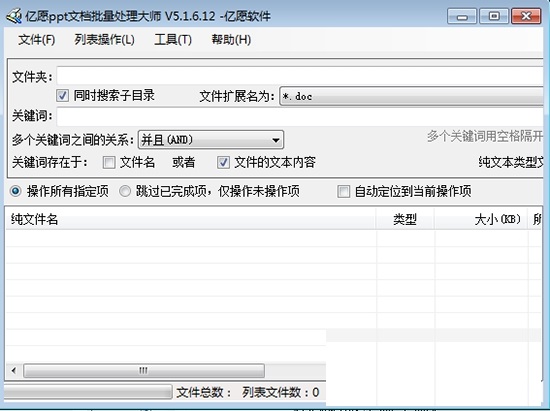Maximize the application window

point(494,16)
